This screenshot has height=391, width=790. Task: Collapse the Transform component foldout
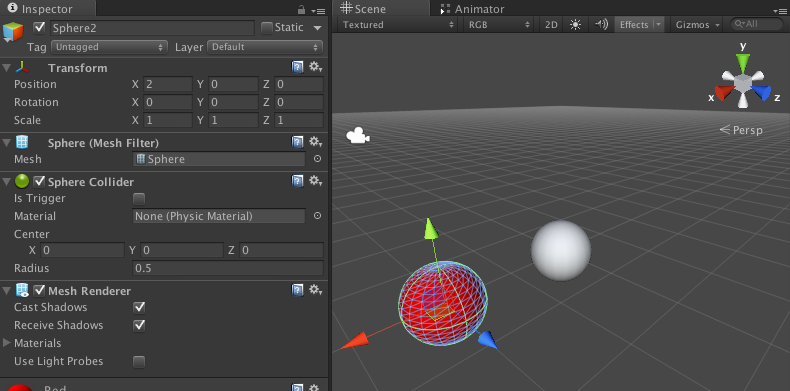click(7, 68)
